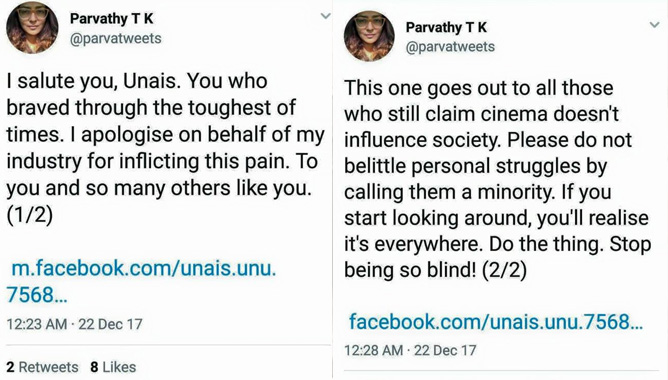This screenshot has height=380, width=668.
Task: View the 8 Likes list
Action: coord(113,367)
